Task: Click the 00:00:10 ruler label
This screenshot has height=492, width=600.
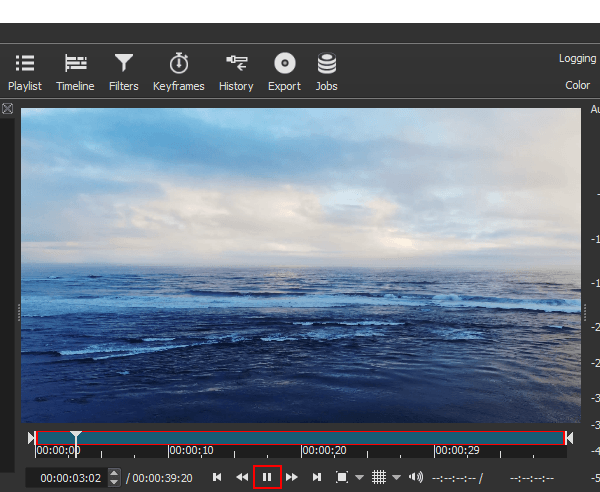Action: tap(191, 450)
